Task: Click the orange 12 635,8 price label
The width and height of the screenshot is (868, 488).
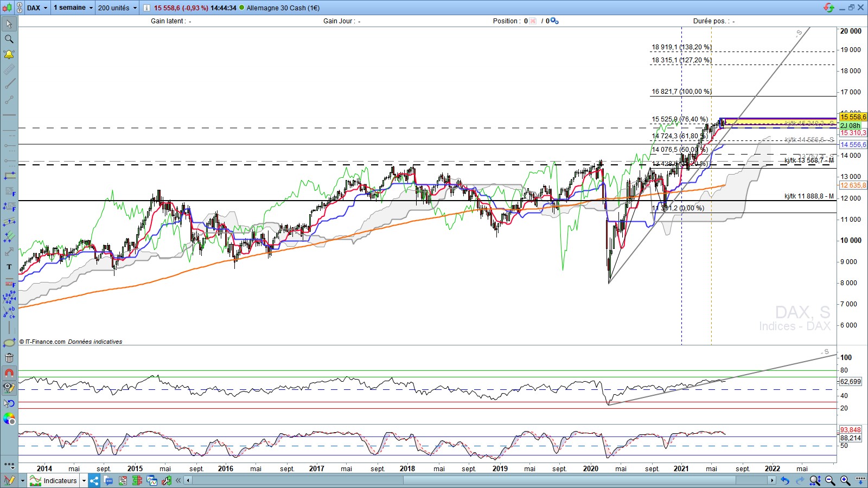Action: coord(853,185)
